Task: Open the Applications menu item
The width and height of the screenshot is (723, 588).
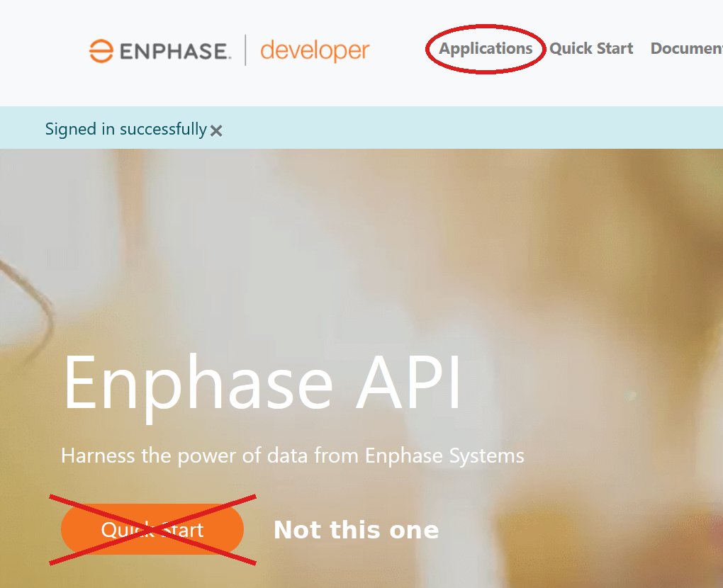Action: click(x=486, y=49)
